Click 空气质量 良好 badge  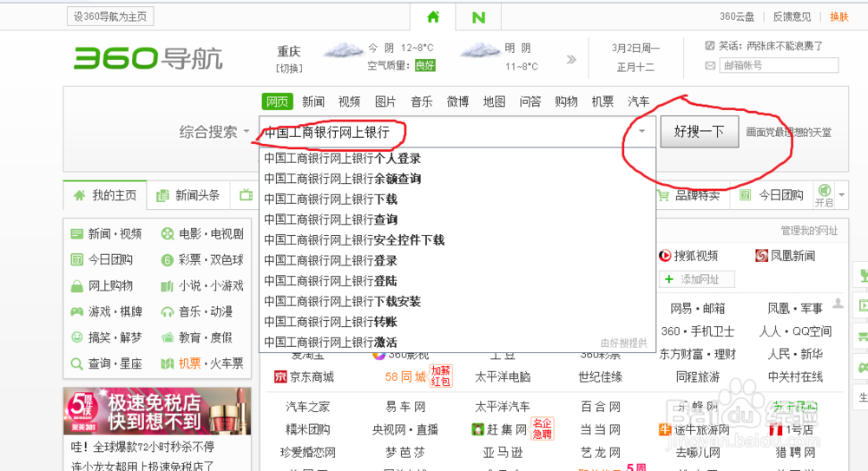tap(425, 66)
